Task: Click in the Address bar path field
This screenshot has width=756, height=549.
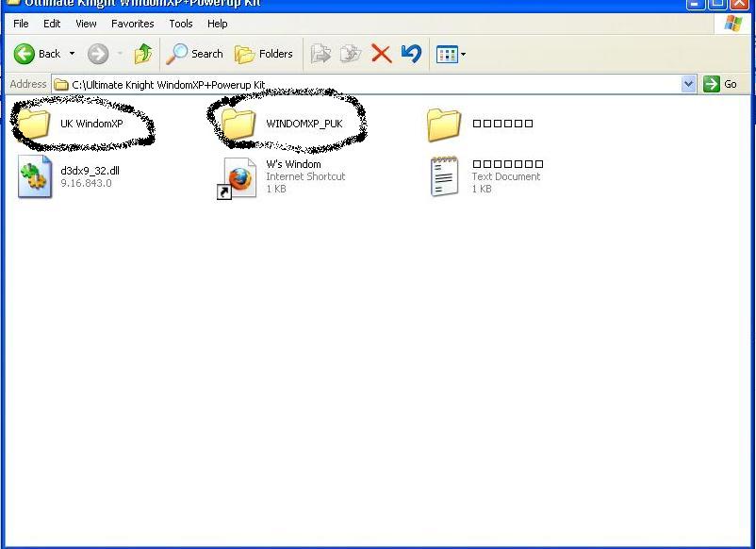Action: click(x=367, y=84)
